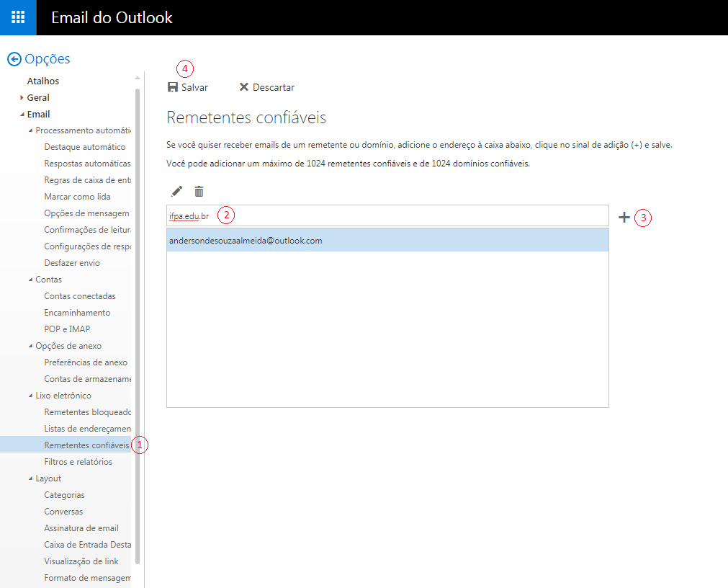Viewport: 728px width, 588px height.
Task: Collapse Lixo eletrônico section arrow
Action: (30, 396)
